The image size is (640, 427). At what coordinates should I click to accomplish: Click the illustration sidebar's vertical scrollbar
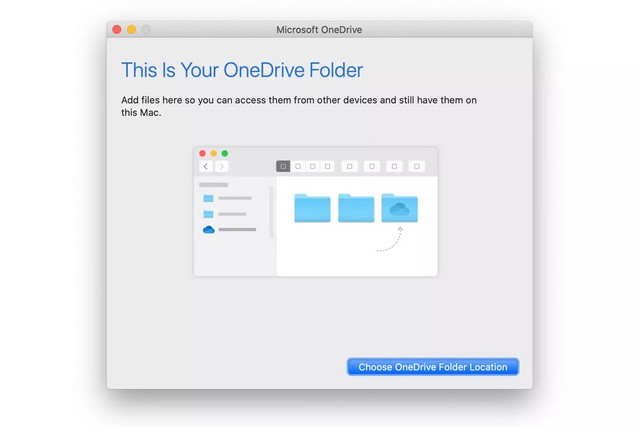[271, 210]
